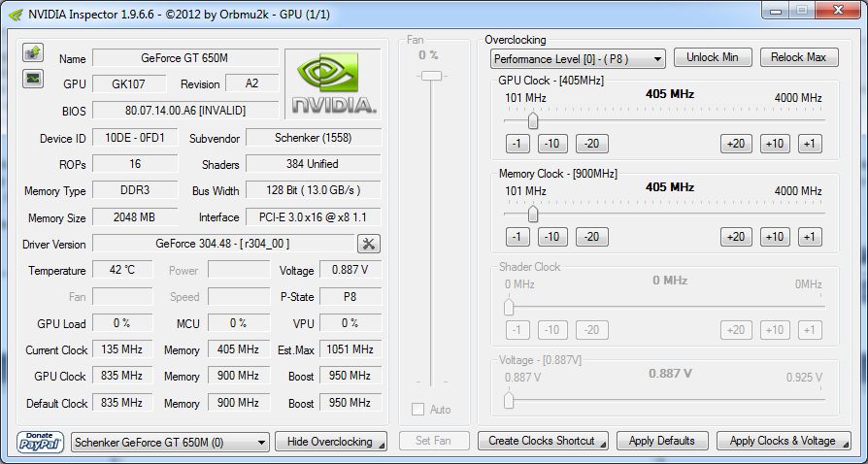Click the Name field GeForce GT 650M
The height and width of the screenshot is (464, 868).
tap(185, 57)
